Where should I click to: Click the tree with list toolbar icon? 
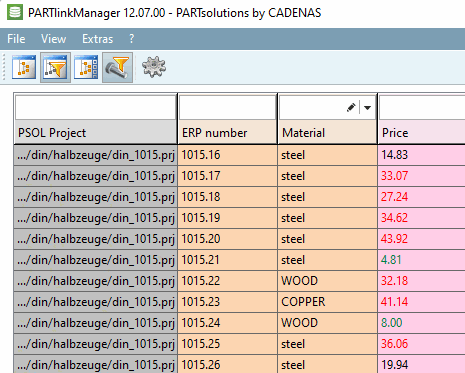[86, 67]
